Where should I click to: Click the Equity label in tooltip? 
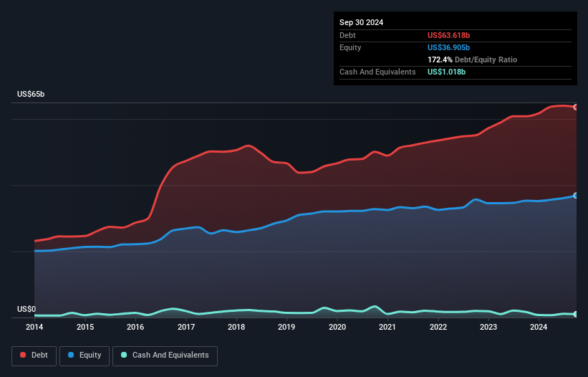tap(350, 47)
